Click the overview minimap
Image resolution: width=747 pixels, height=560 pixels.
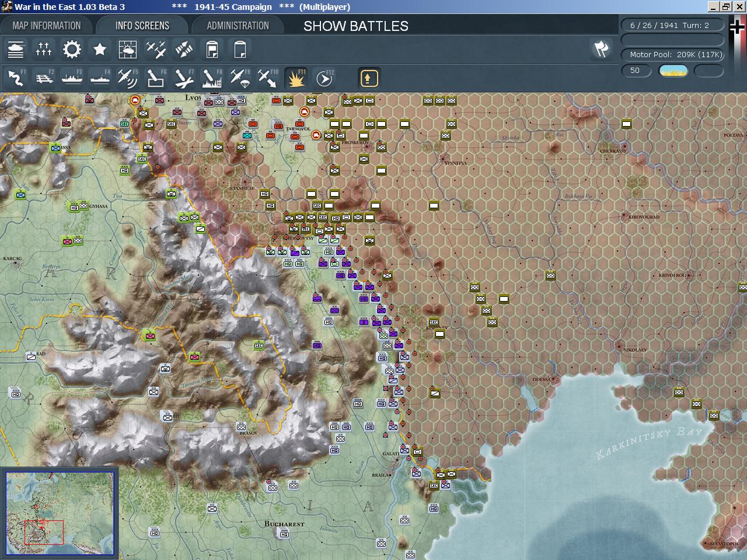tap(60, 513)
